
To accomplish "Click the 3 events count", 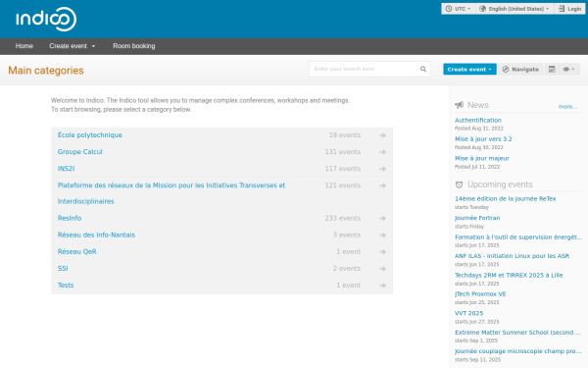I will click(347, 235).
